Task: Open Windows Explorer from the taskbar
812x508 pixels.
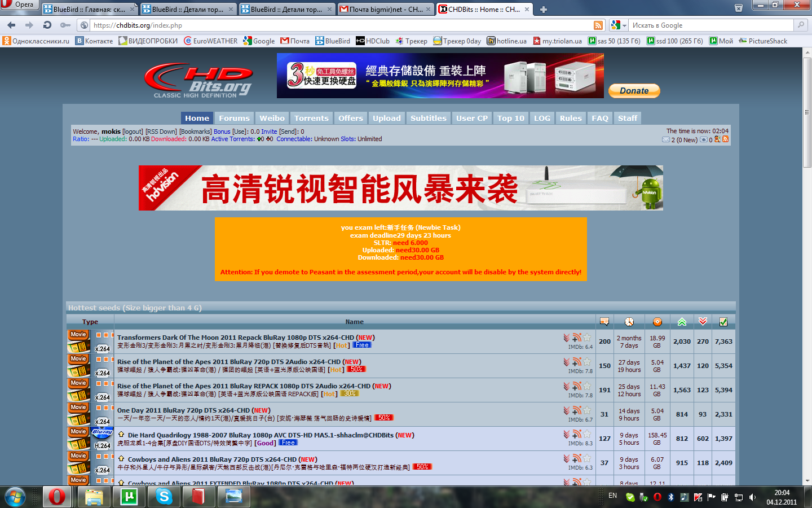Action: [x=94, y=497]
